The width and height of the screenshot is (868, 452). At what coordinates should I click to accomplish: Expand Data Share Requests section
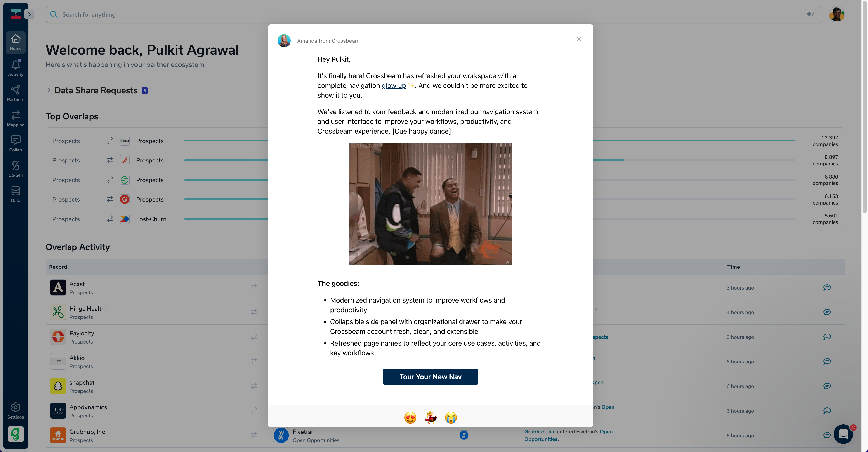pos(49,90)
